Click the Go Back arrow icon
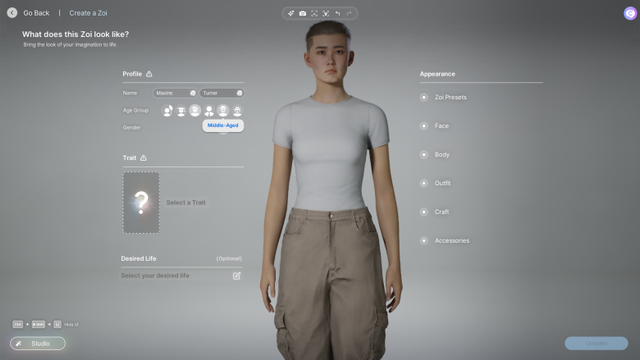The image size is (640, 360). (12, 13)
